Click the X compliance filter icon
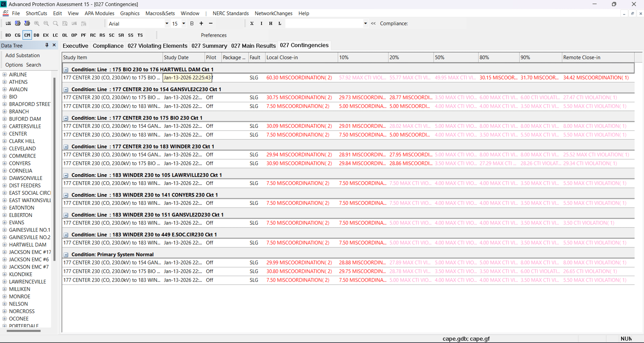 [x=252, y=24]
